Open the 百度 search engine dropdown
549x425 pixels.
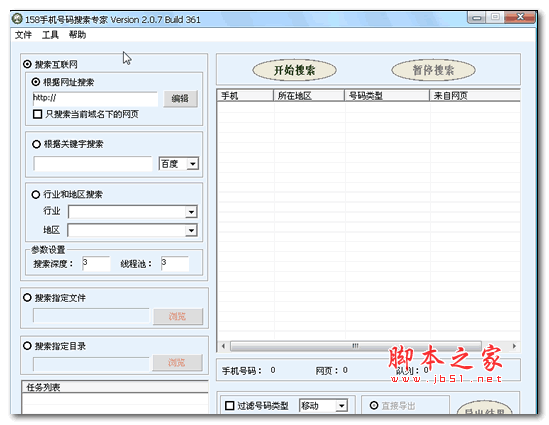tap(193, 163)
